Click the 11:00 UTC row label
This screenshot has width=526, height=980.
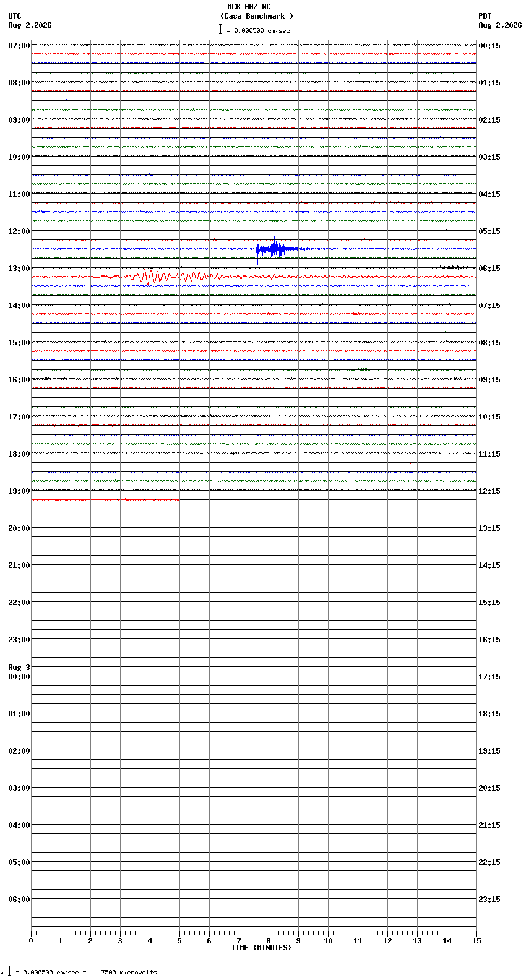click(19, 194)
